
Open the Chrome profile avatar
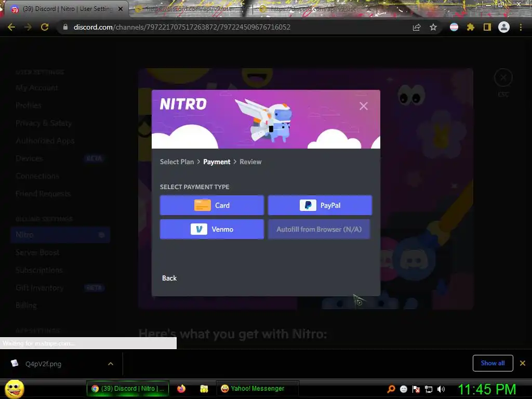click(x=504, y=27)
